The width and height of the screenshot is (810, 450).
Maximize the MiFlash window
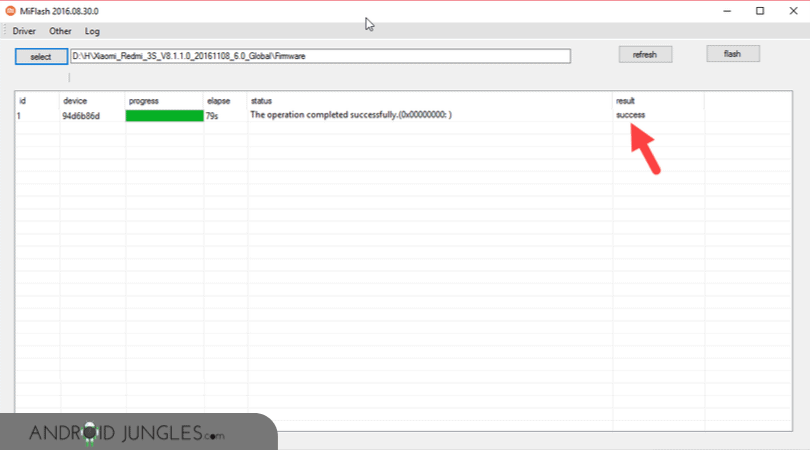tap(760, 11)
